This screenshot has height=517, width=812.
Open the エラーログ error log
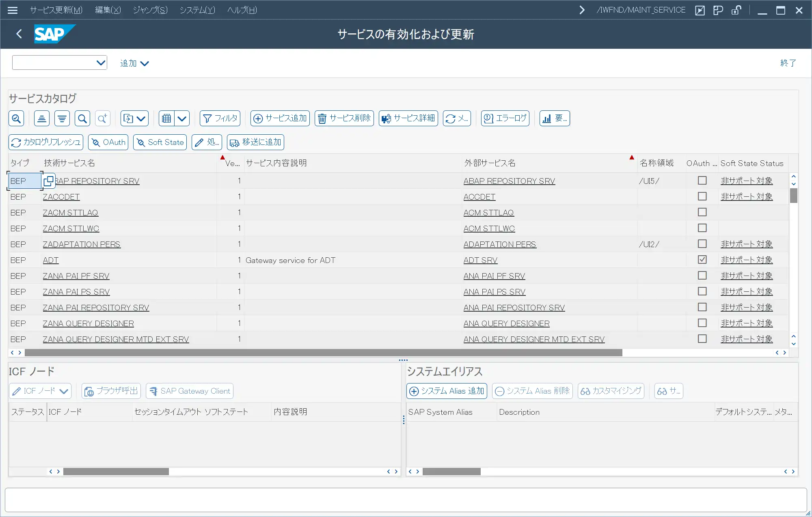[x=505, y=118]
